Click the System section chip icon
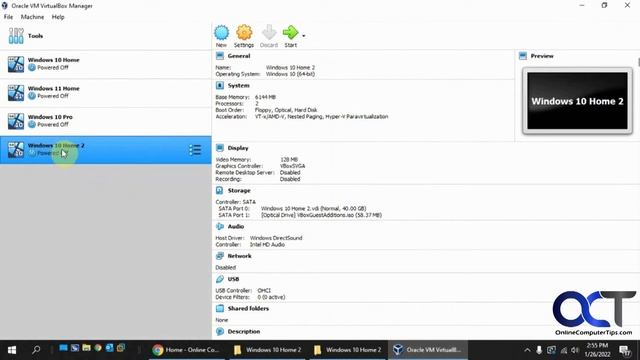This screenshot has width=640, height=360. 220,85
